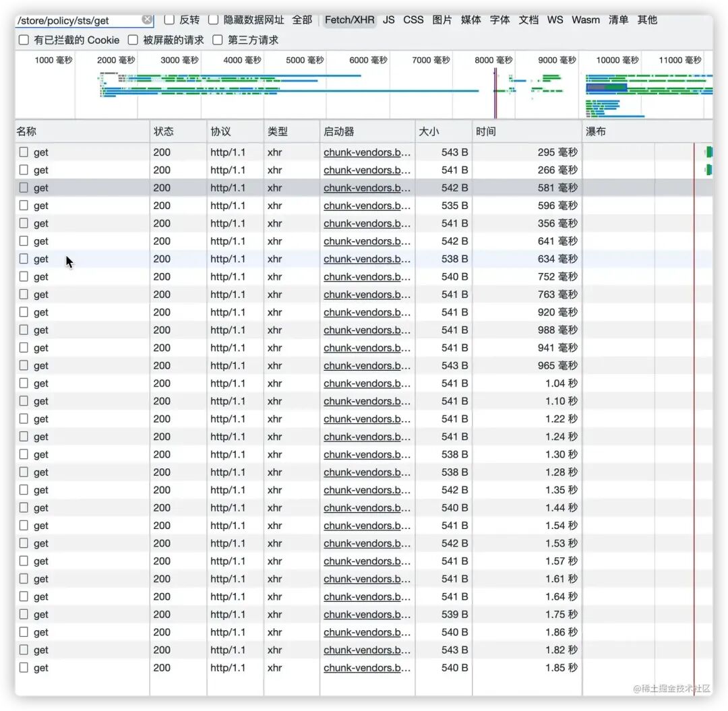Open chunk-vendors initiator link for 596 毫秒 request
Screen dimensions: 728x711
pyautogui.click(x=367, y=206)
